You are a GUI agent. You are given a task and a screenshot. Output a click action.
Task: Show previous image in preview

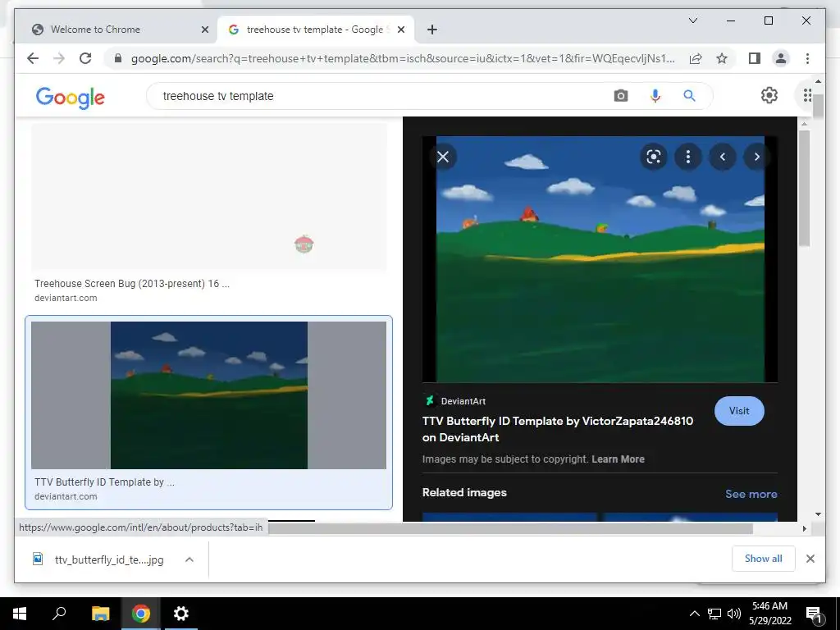(722, 157)
